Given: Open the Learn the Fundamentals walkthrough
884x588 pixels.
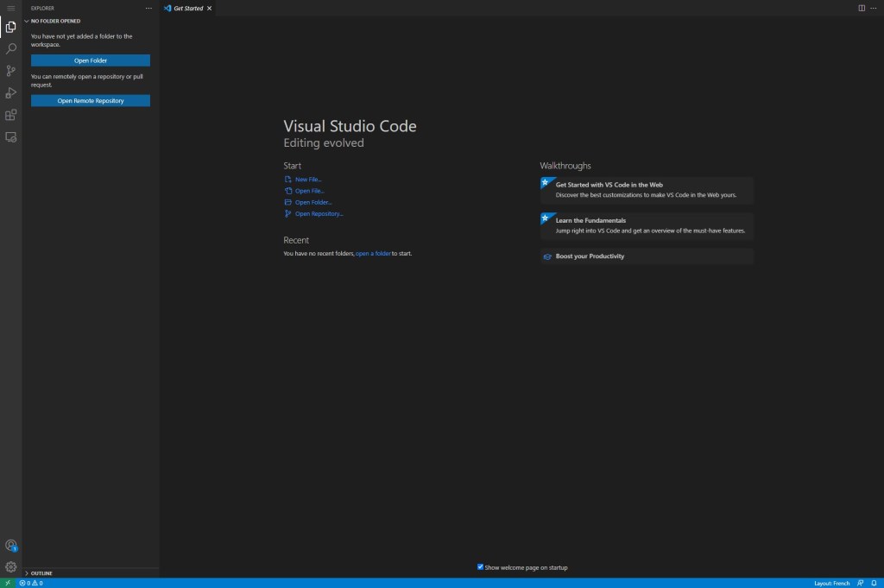Looking at the screenshot, I should [x=646, y=224].
